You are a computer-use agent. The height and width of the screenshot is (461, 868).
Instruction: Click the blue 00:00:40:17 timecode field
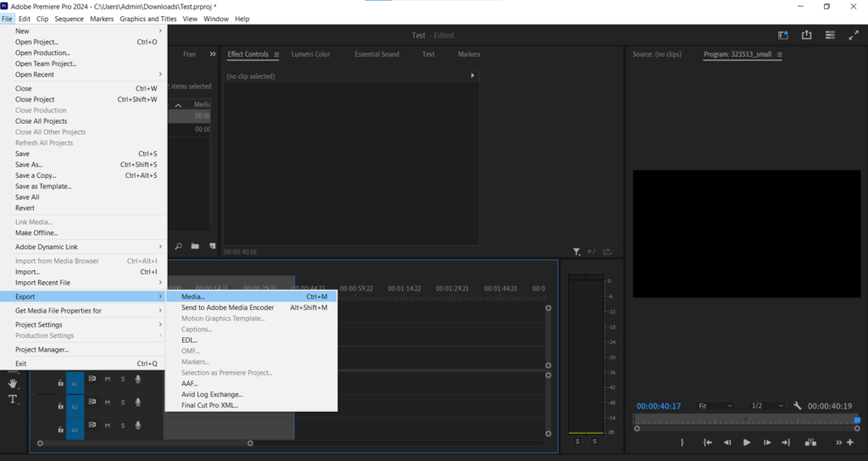coord(659,406)
